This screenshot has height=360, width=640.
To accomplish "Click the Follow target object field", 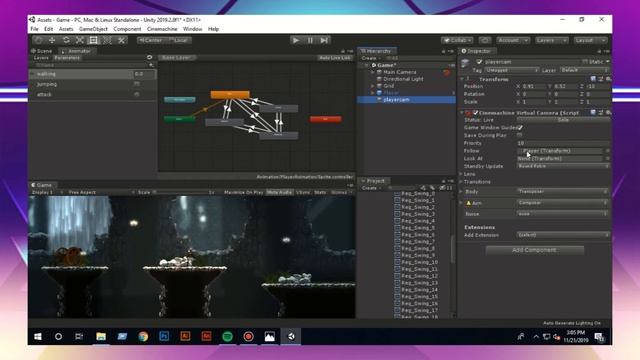I will click(x=560, y=151).
